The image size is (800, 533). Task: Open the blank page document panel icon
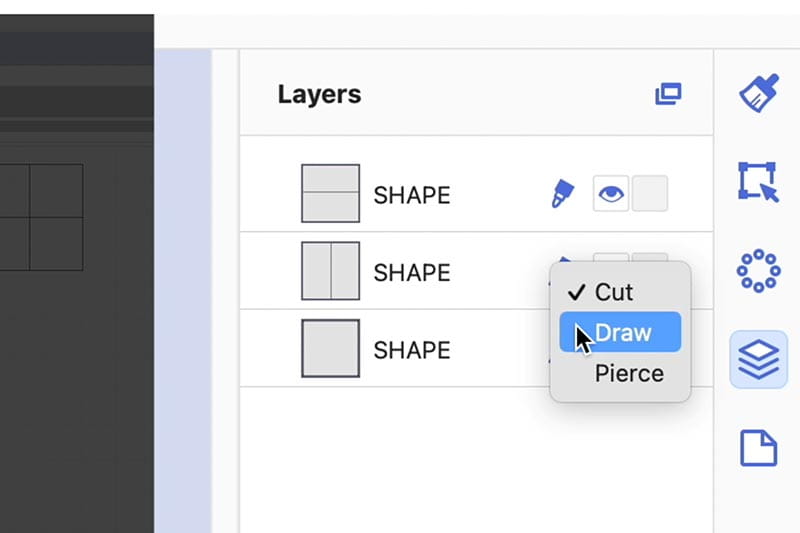[x=758, y=447]
